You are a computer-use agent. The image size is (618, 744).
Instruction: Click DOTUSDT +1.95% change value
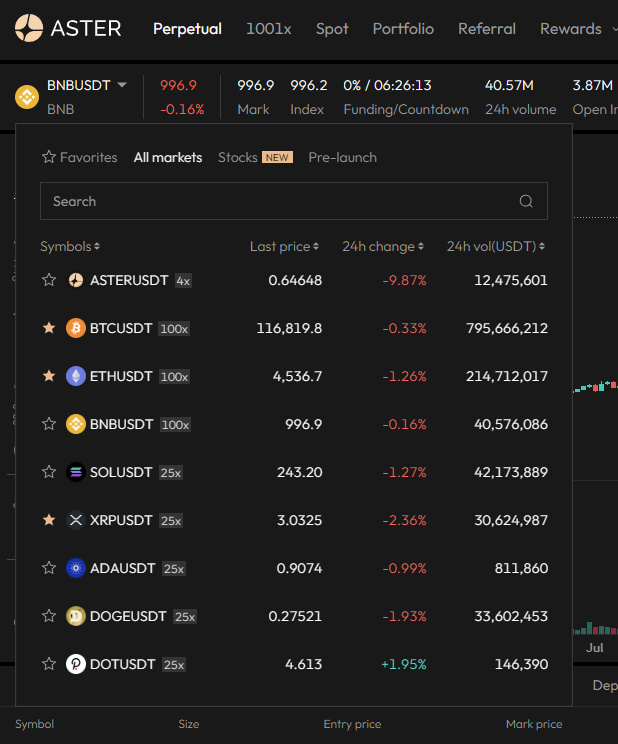pos(404,664)
